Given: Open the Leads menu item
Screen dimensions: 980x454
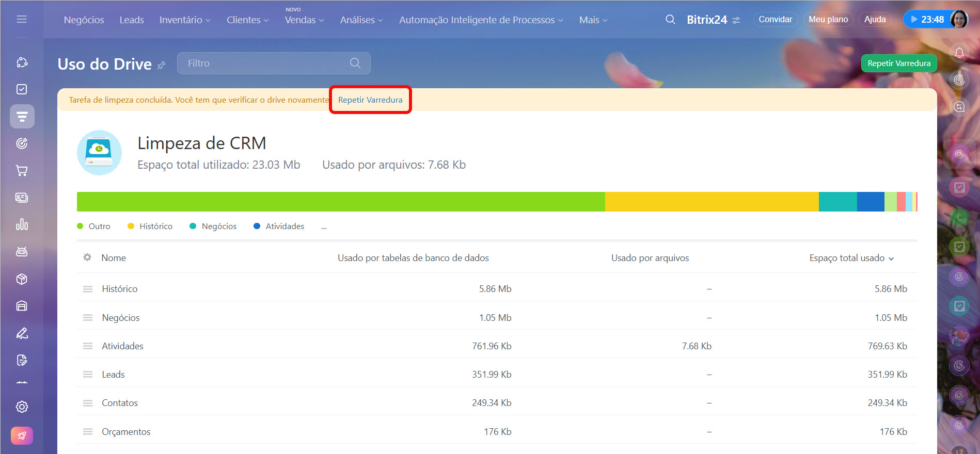Looking at the screenshot, I should (x=132, y=20).
